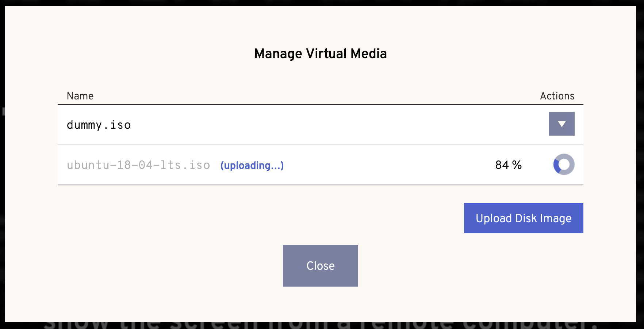Close the Manage Virtual Media dialog
Viewport: 644px width, 329px height.
(320, 266)
